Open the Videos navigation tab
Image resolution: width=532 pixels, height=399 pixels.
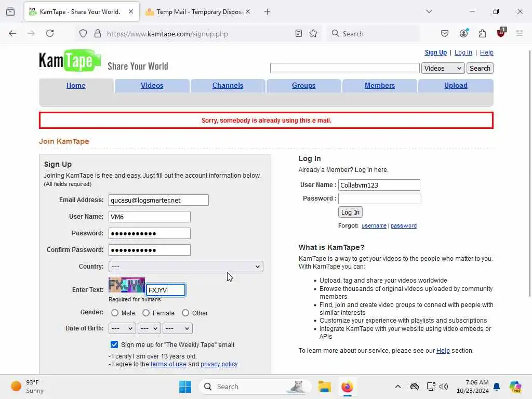click(152, 86)
